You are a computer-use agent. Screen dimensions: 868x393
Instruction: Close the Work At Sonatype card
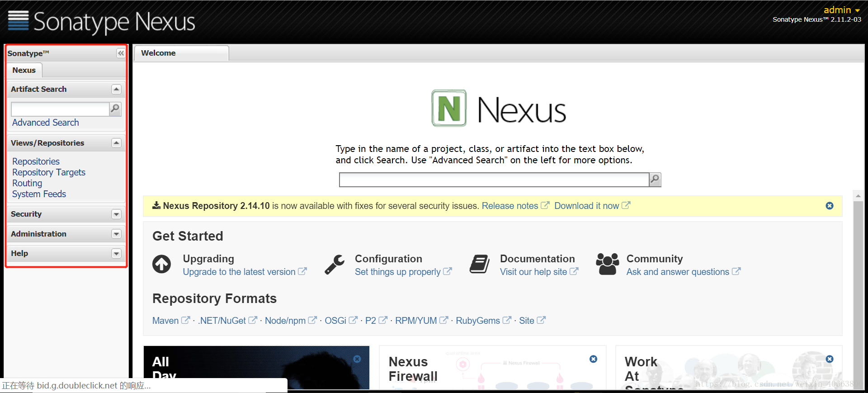pyautogui.click(x=830, y=359)
